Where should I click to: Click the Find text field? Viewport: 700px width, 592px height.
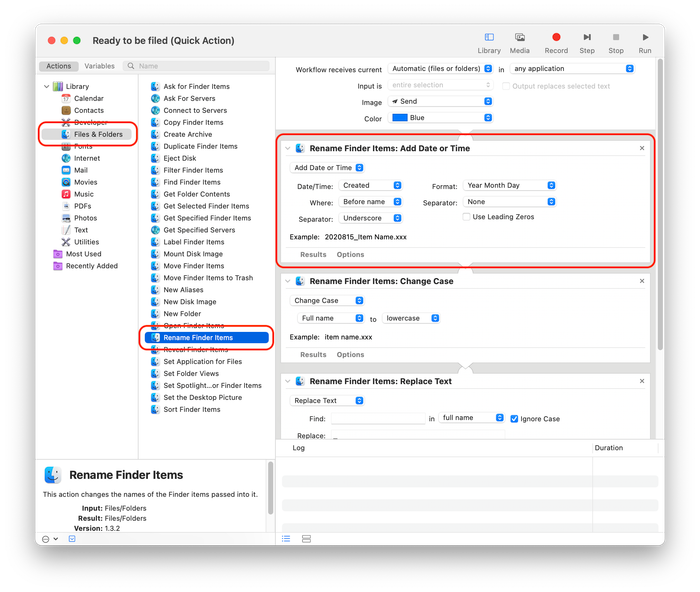point(378,418)
